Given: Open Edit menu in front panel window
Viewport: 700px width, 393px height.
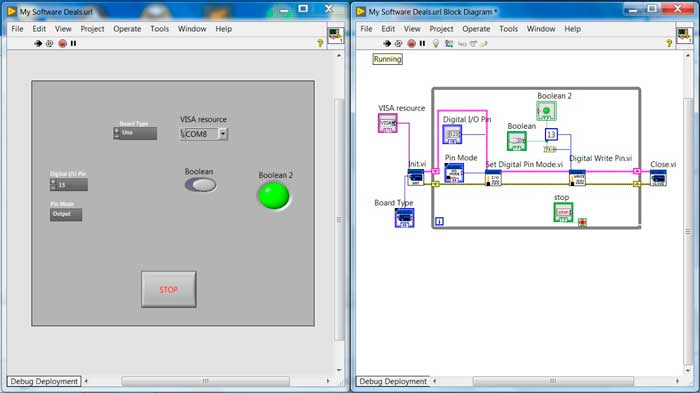Looking at the screenshot, I should [x=39, y=29].
